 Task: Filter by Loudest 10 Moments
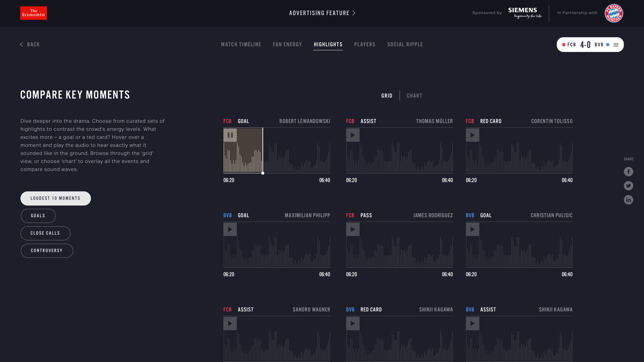(56, 198)
